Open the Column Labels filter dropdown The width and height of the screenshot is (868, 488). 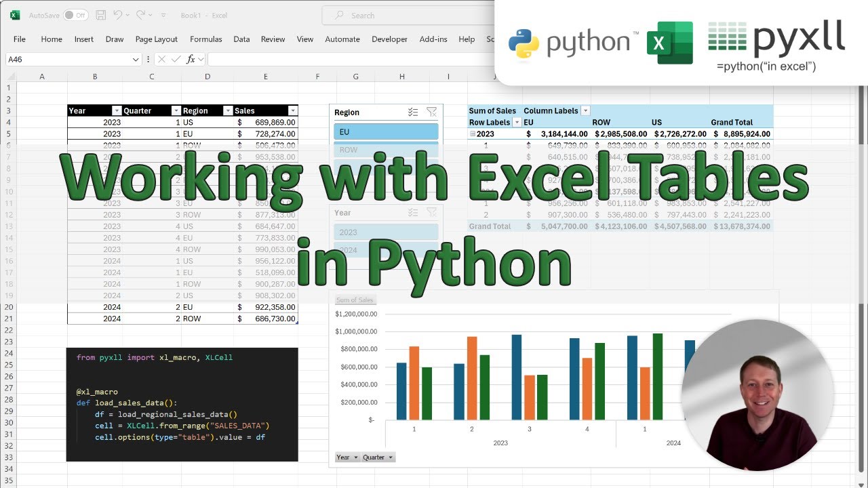click(x=586, y=110)
